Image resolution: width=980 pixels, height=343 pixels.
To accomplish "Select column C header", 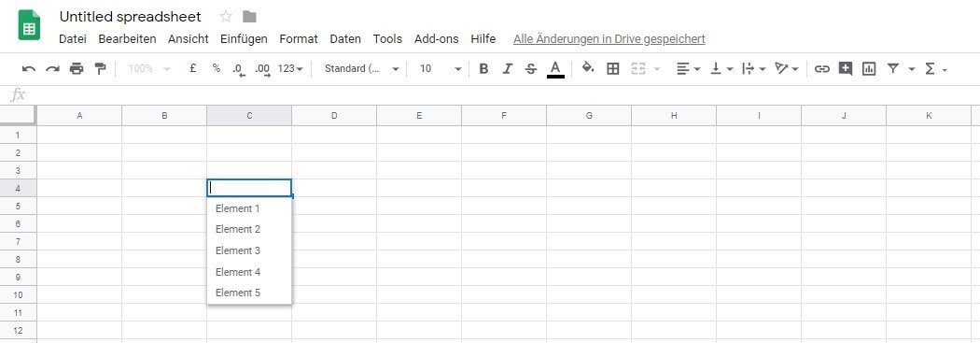I will [x=249, y=116].
